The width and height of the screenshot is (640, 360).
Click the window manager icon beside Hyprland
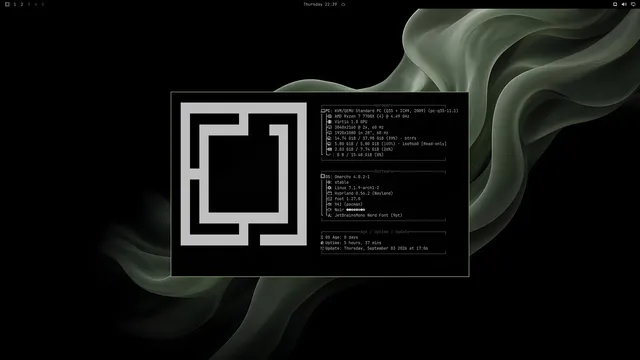tap(329, 193)
